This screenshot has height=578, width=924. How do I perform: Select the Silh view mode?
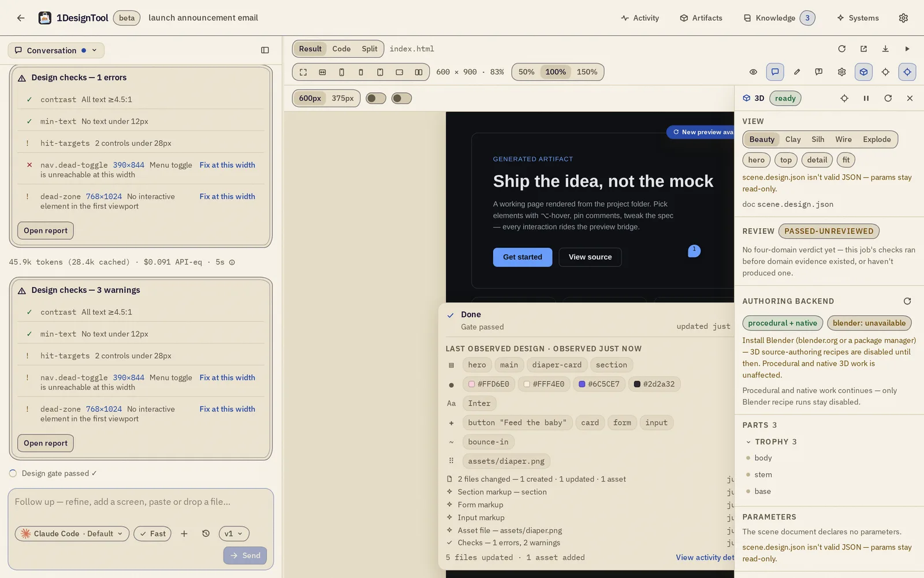[x=818, y=139]
